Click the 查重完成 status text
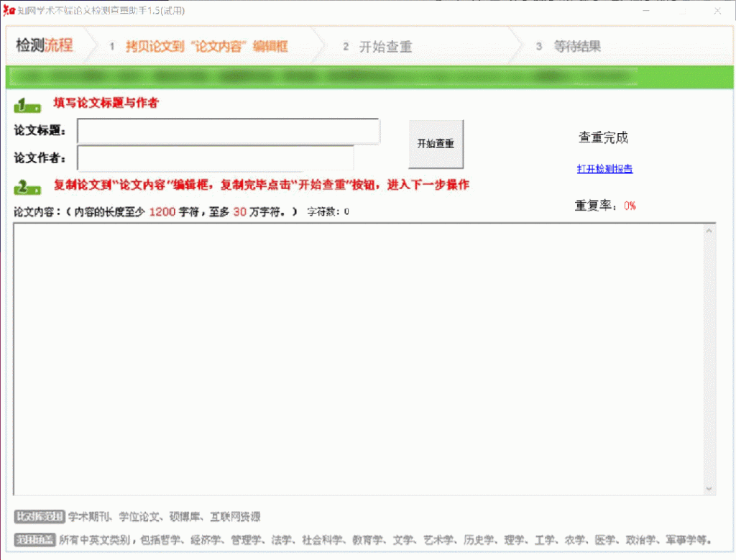This screenshot has width=736, height=560. coord(603,137)
